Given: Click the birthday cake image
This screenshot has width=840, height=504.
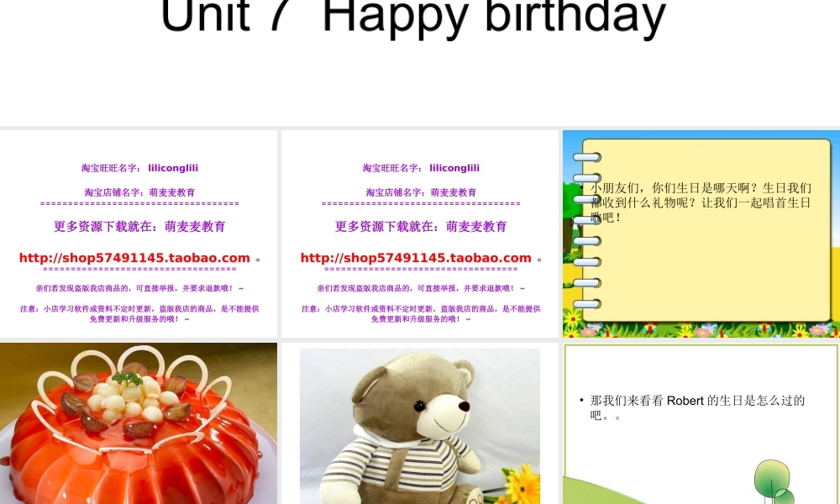Looking at the screenshot, I should coord(139,423).
